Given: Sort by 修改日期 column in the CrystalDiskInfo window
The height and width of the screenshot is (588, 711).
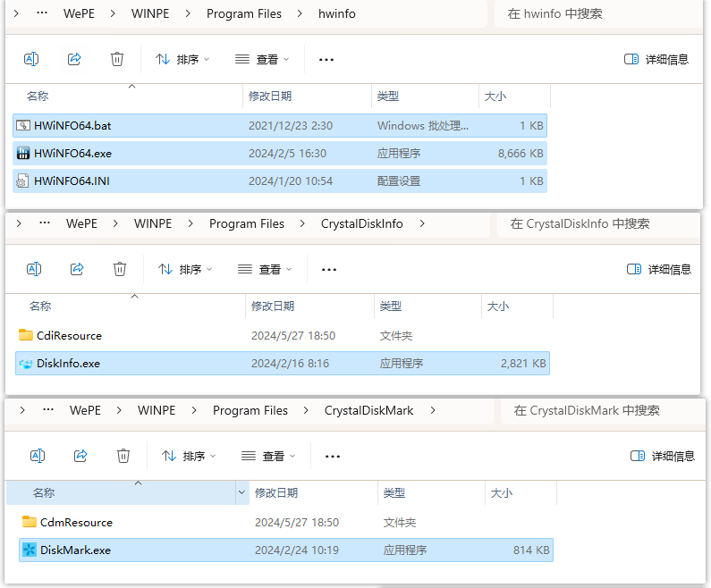Looking at the screenshot, I should tap(273, 307).
